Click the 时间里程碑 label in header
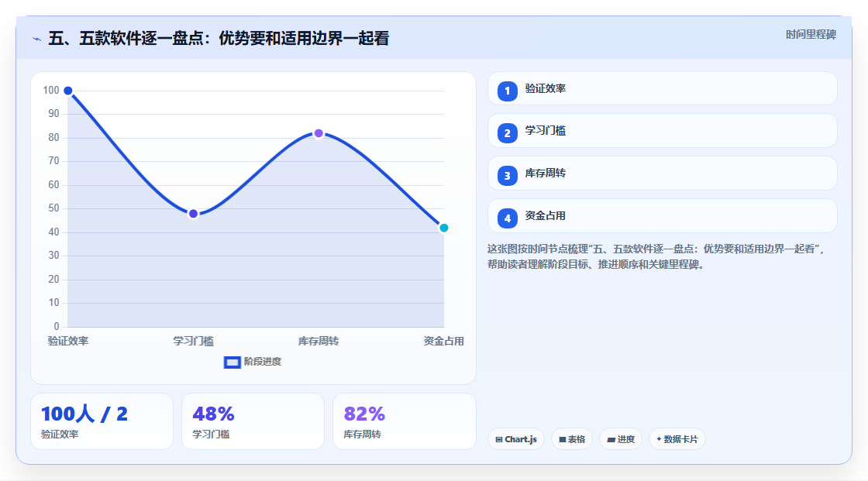The height and width of the screenshot is (481, 868). coord(811,34)
